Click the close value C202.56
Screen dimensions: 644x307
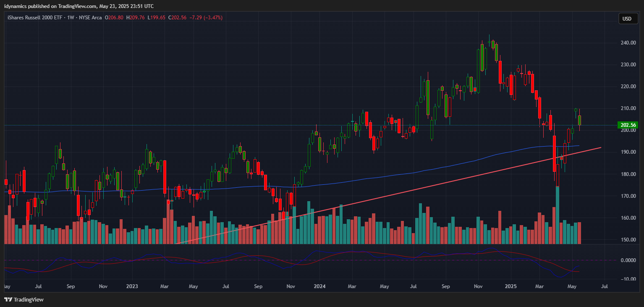tap(178, 18)
